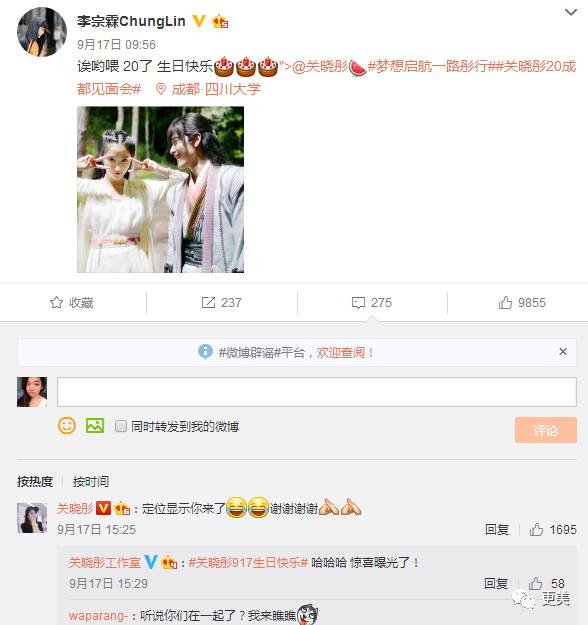Close the 微博辟谣 notice banner
This screenshot has height=625, width=588.
pyautogui.click(x=563, y=352)
